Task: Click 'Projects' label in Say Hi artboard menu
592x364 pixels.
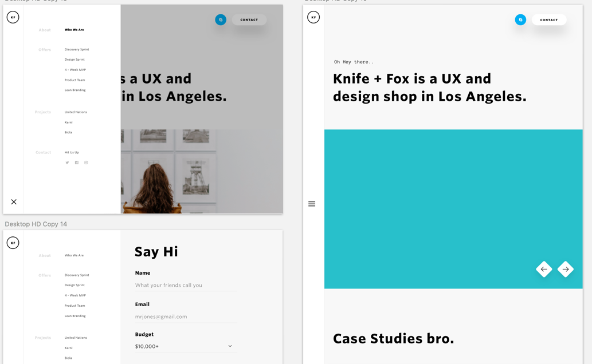Action: pos(42,338)
